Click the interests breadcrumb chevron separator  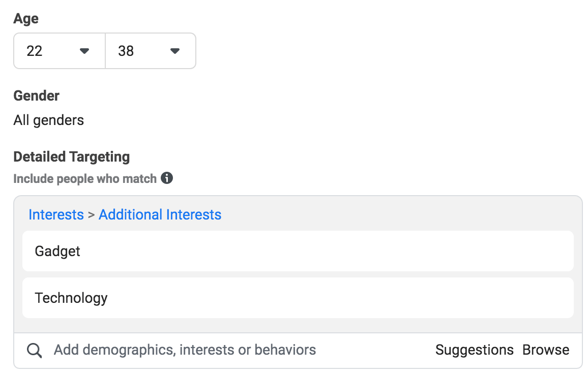pos(92,214)
